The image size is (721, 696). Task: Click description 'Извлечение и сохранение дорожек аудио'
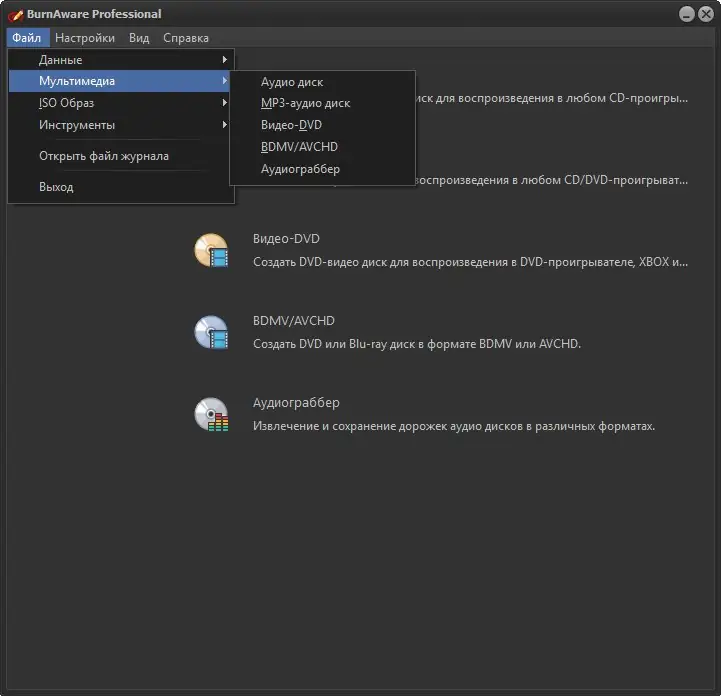(453, 426)
